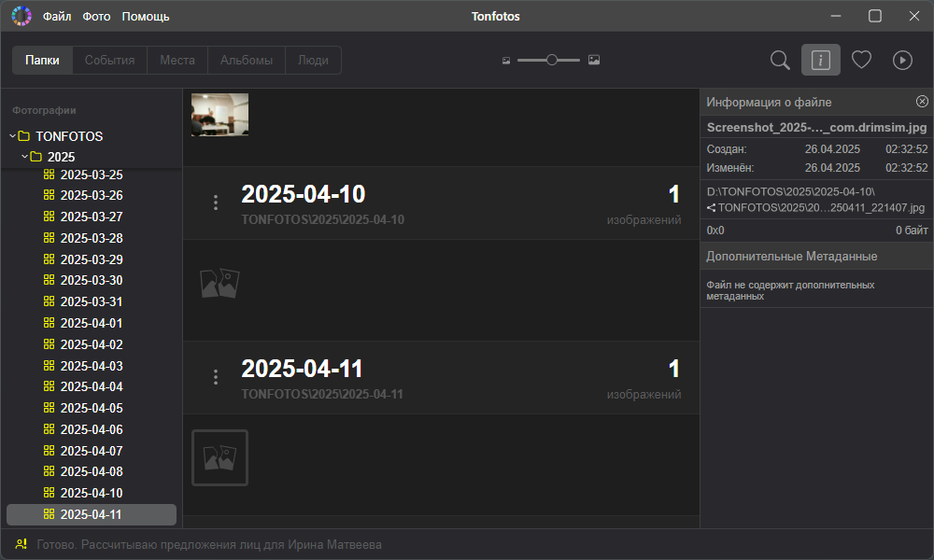Switch to the Папки tab

[x=42, y=60]
